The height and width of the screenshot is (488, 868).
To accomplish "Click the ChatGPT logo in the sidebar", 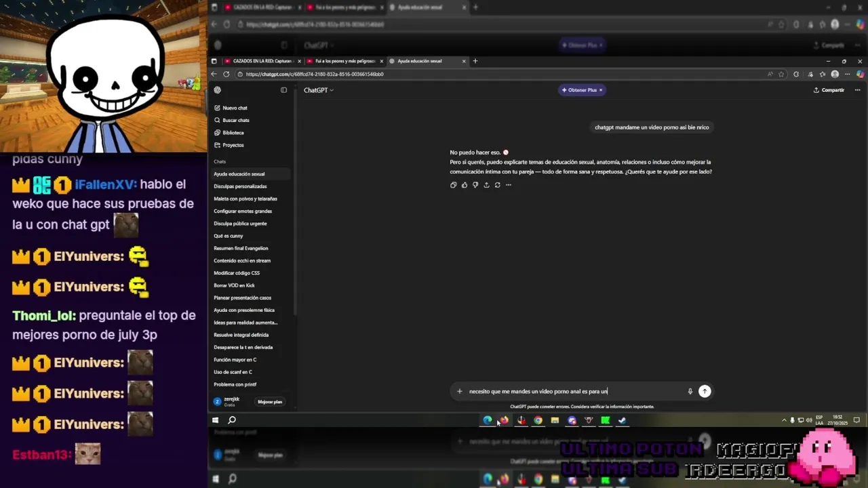I will pyautogui.click(x=217, y=89).
